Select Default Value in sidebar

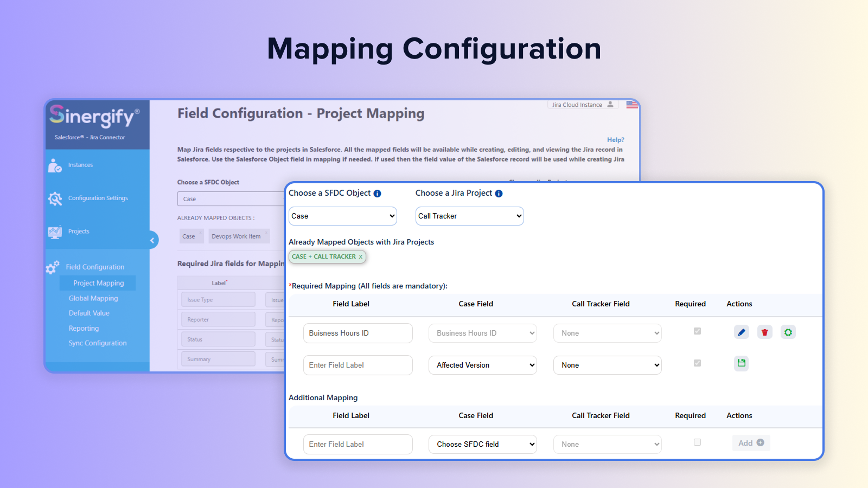click(89, 313)
